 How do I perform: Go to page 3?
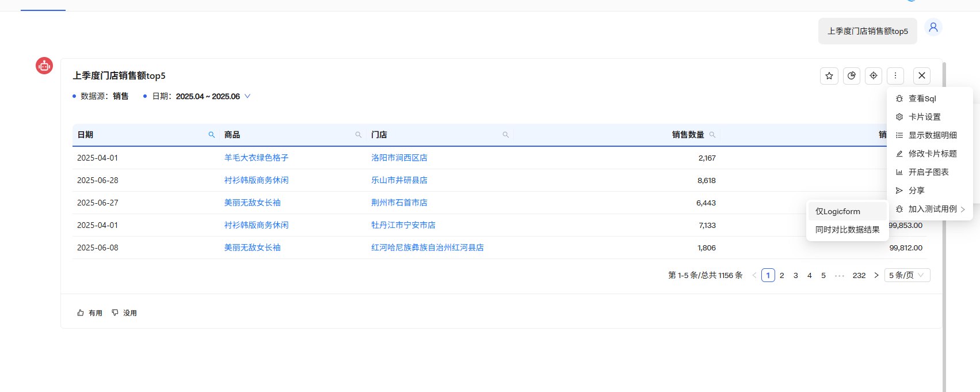[796, 275]
